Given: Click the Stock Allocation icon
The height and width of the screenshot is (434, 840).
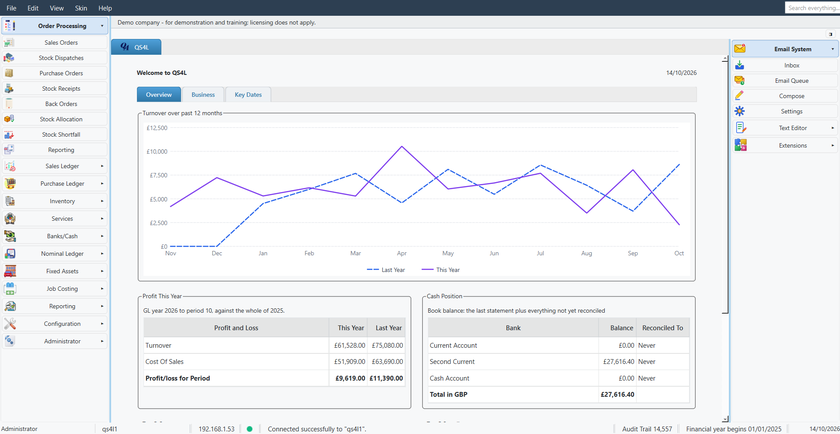Looking at the screenshot, I should [9, 119].
